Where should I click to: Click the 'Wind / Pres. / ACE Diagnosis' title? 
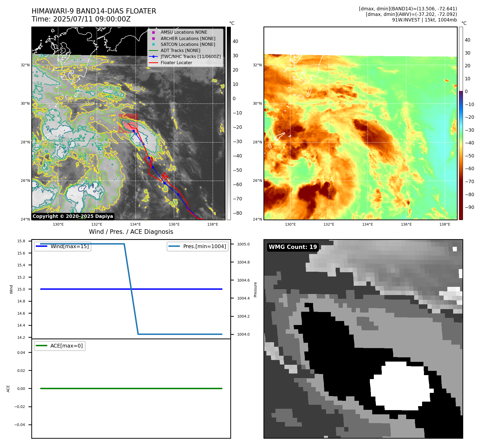click(131, 232)
